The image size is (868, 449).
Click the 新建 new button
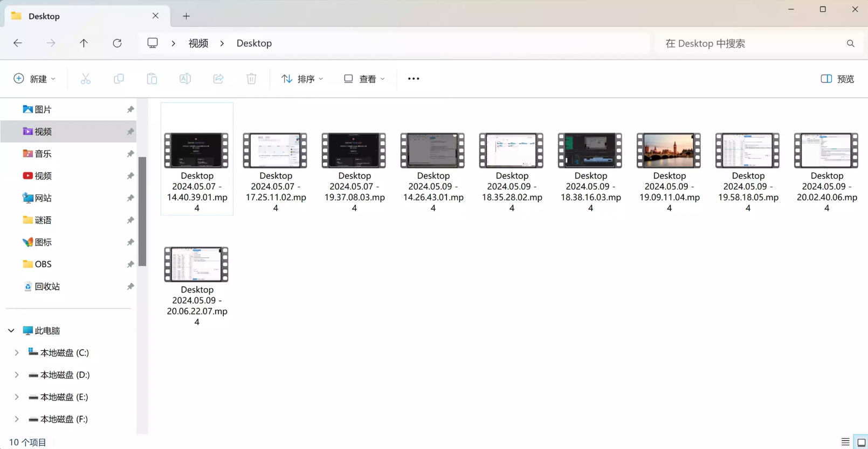tap(35, 79)
